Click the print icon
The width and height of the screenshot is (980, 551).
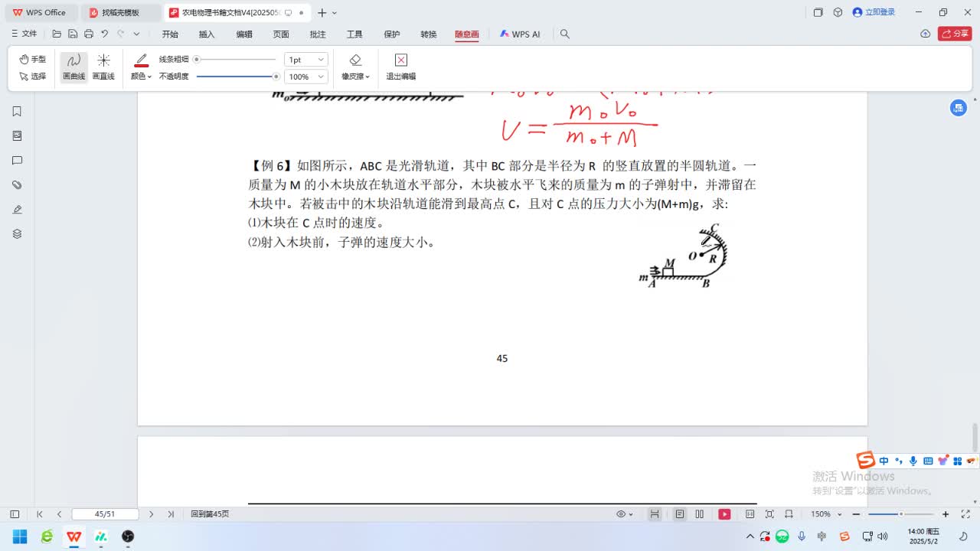tap(89, 34)
